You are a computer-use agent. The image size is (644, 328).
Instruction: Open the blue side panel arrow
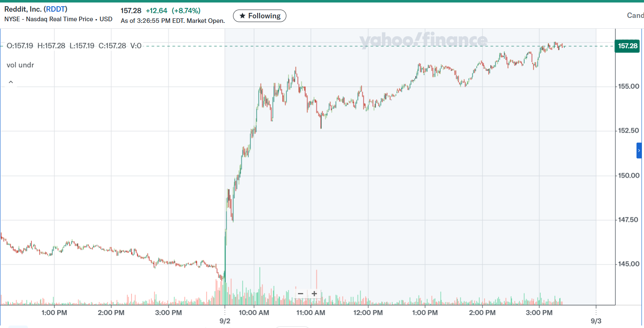(x=639, y=150)
